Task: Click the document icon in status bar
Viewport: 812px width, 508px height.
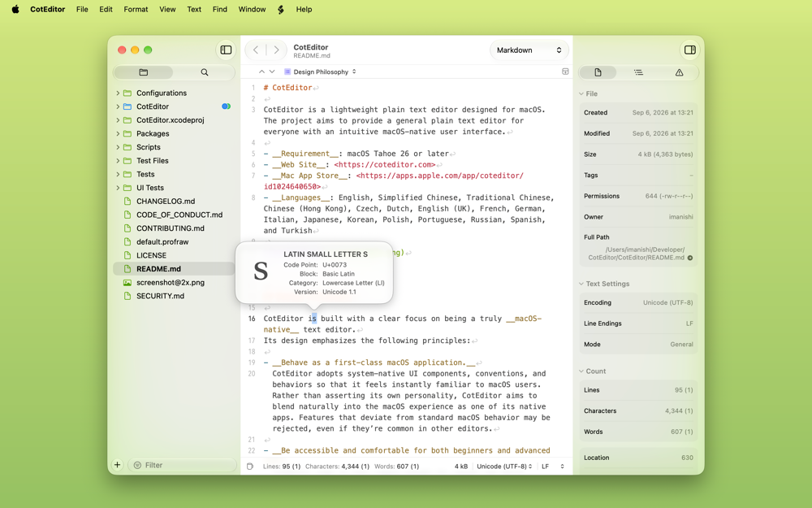Action: coord(250,466)
